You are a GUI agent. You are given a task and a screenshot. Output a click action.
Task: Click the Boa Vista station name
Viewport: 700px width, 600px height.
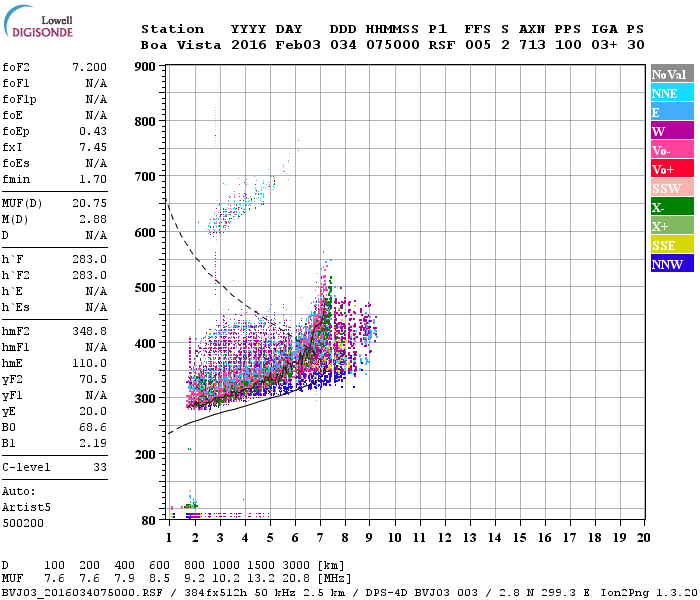pos(181,45)
